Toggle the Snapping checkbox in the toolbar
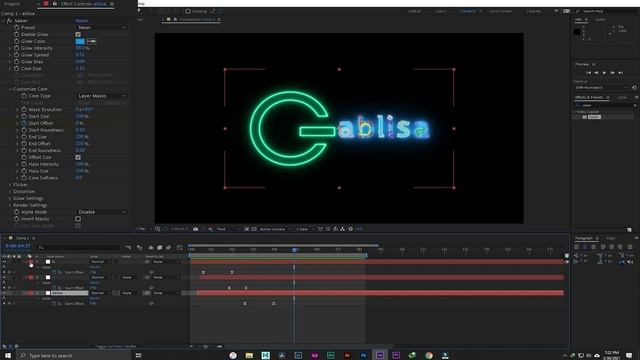This screenshot has width=640, height=360. pyautogui.click(x=188, y=11)
